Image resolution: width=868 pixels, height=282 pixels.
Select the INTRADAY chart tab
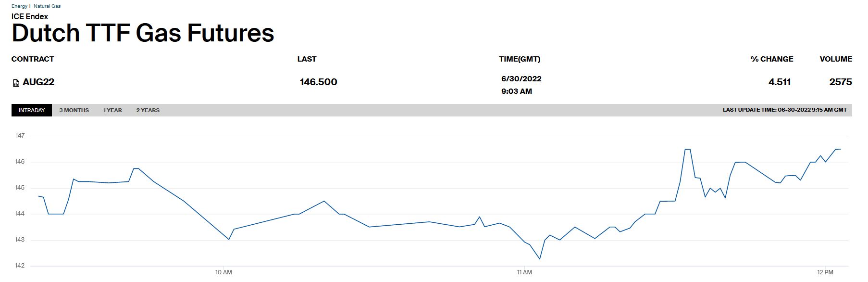(x=32, y=110)
